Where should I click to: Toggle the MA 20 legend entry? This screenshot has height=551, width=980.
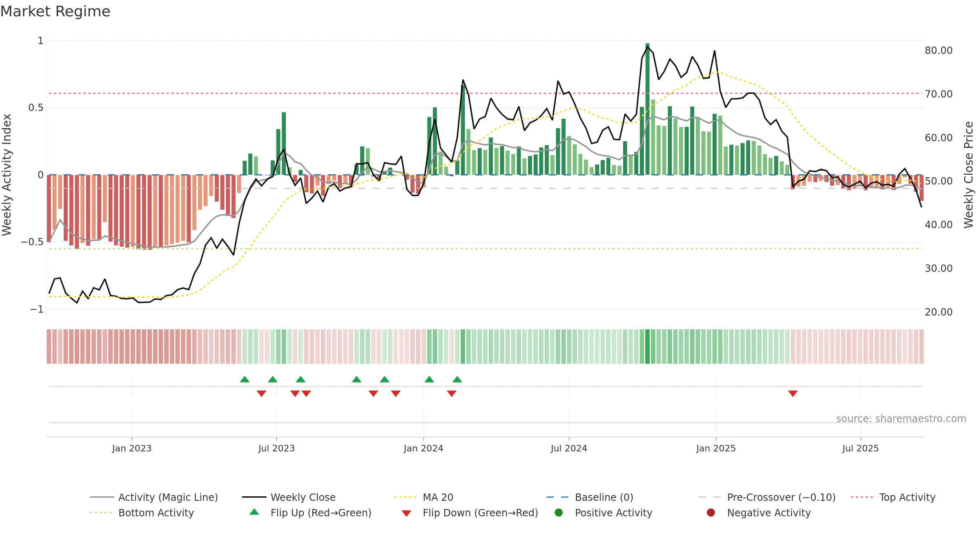point(424,497)
